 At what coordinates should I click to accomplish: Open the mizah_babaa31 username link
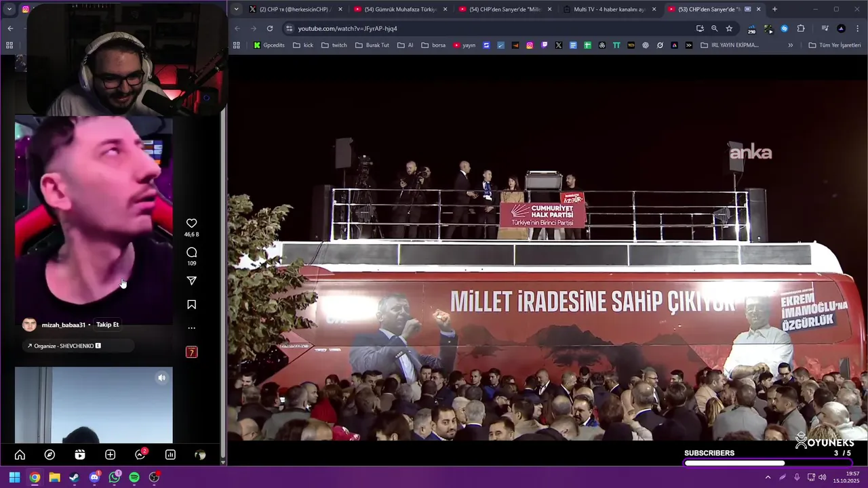point(64,325)
